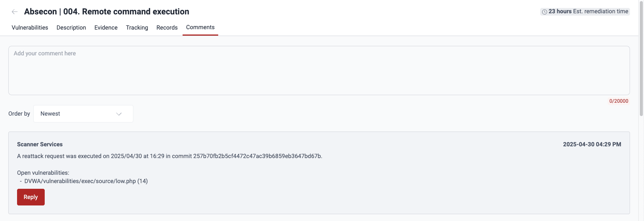Switch to the Vulnerabilities tab
The image size is (644, 221).
pos(30,27)
